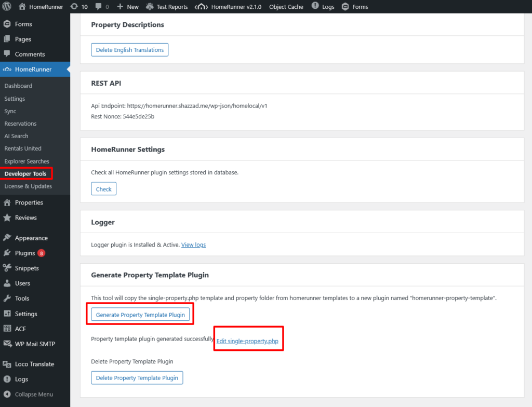
Task: Click the plus New content icon
Action: pyautogui.click(x=120, y=7)
